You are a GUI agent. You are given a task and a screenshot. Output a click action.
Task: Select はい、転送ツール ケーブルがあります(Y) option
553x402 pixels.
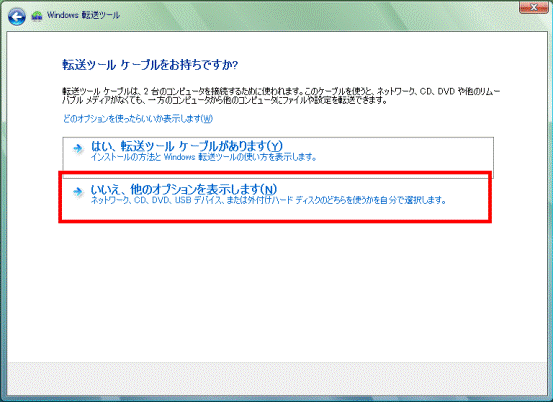tap(278, 157)
